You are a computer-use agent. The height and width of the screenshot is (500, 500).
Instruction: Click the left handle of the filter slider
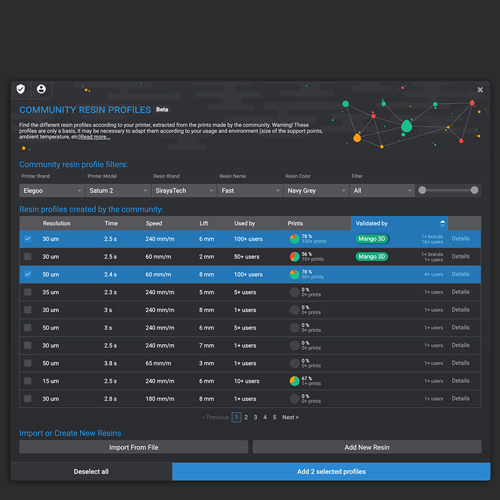tap(422, 190)
